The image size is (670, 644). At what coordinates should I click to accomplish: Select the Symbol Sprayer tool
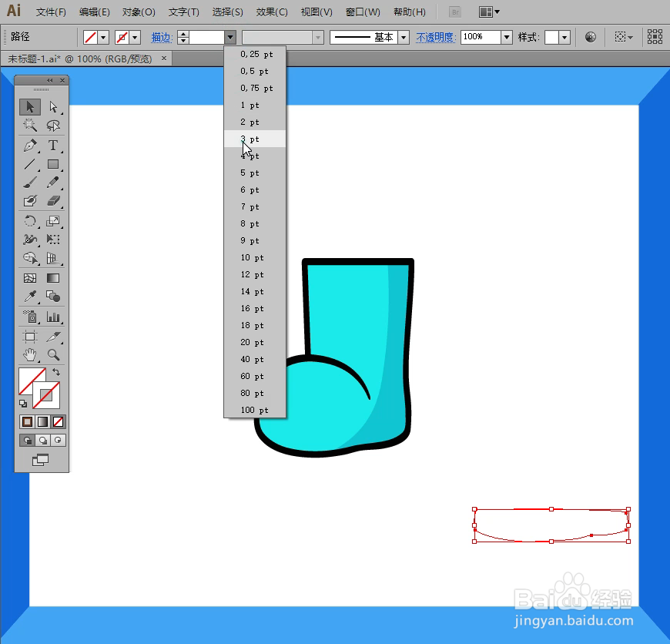(x=30, y=317)
